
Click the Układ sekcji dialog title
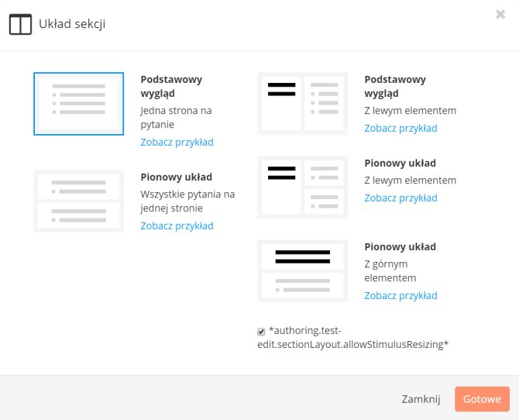click(x=72, y=24)
